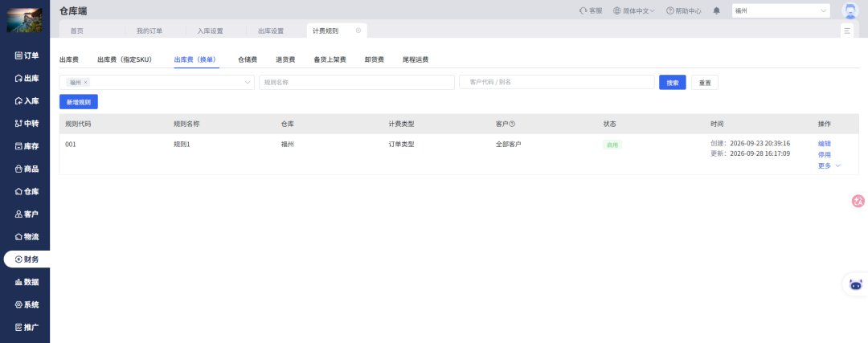Screen dimensions: 868x343
Task: Select the 出库费（换单） tab
Action: (197, 59)
